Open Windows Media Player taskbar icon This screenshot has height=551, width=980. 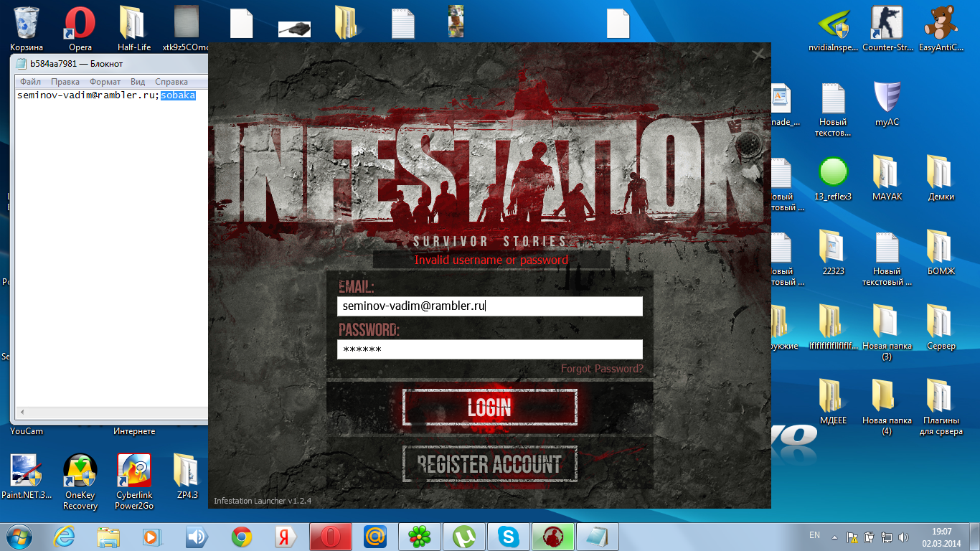coord(152,536)
